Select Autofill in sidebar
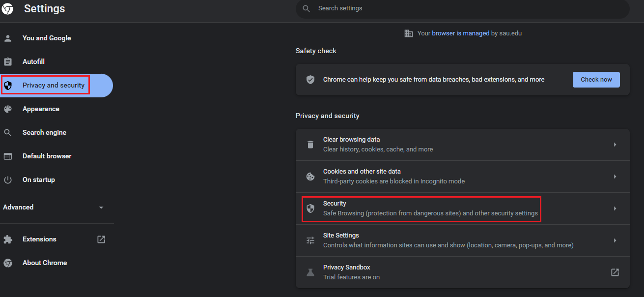Viewport: 644px width, 297px height. [x=33, y=61]
